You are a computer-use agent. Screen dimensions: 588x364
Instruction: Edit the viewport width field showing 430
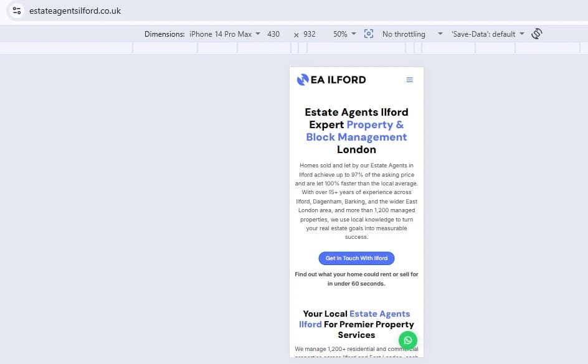[273, 34]
